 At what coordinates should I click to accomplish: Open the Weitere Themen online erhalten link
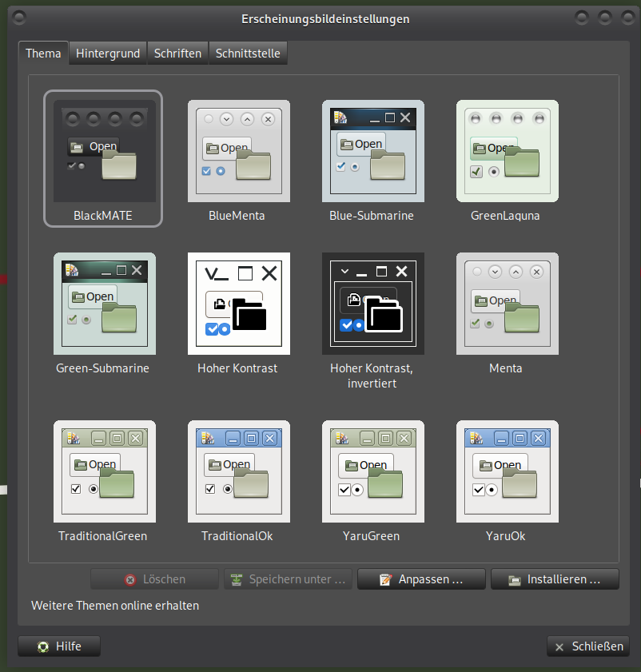[x=115, y=606]
